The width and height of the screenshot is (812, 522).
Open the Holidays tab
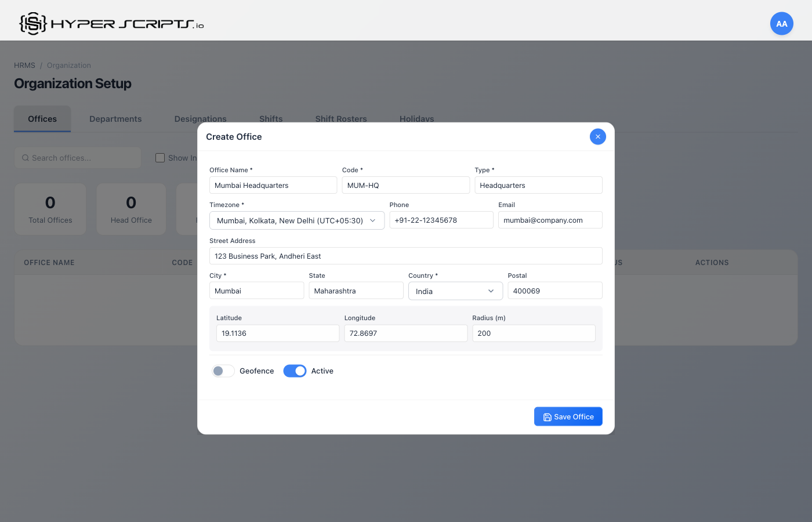pos(416,119)
